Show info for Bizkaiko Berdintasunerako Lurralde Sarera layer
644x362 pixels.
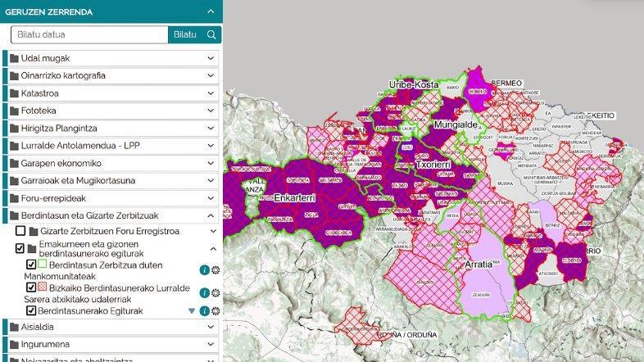(x=204, y=293)
